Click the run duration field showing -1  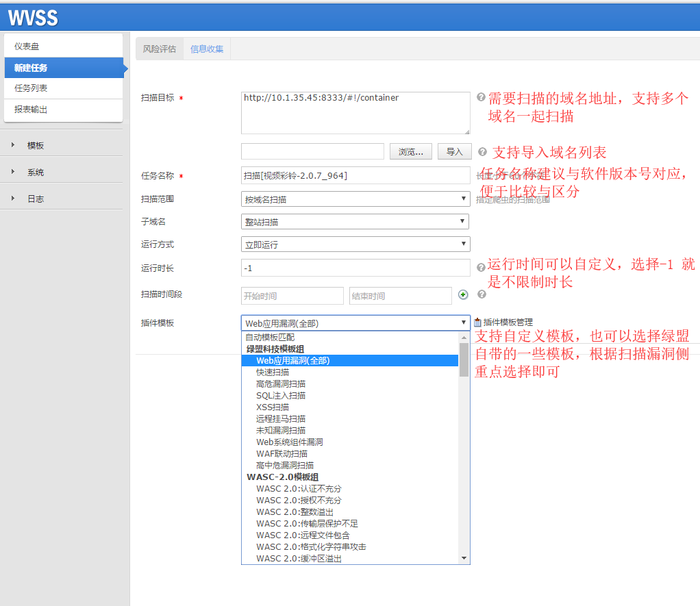click(355, 268)
